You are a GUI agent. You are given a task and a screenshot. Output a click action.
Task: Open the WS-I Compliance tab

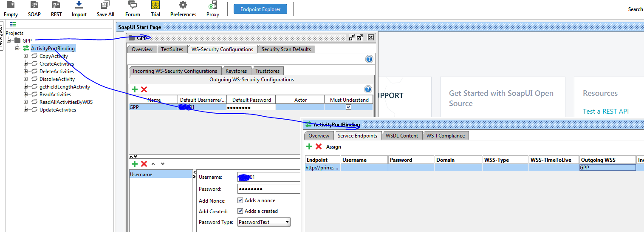point(446,136)
